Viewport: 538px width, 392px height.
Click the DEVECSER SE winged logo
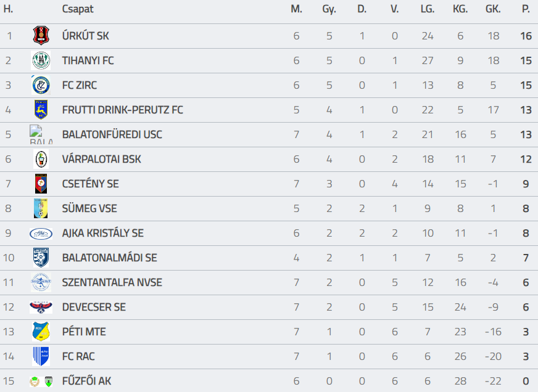click(x=41, y=307)
